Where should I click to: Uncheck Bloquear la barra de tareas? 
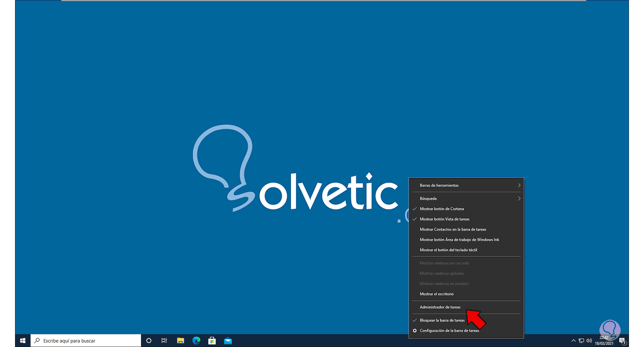442,320
